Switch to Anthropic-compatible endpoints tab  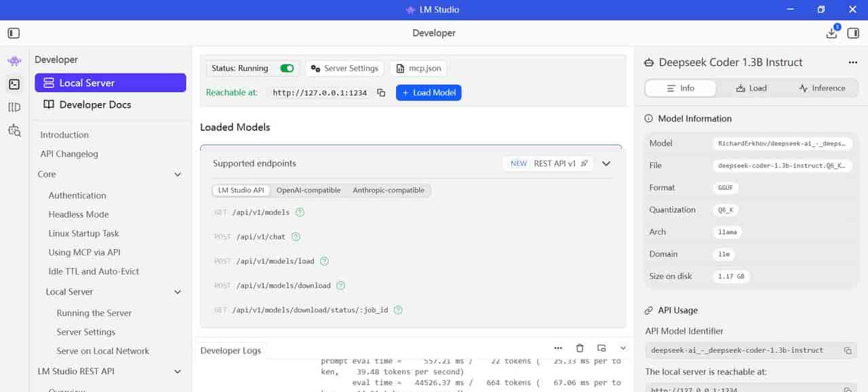tap(389, 191)
